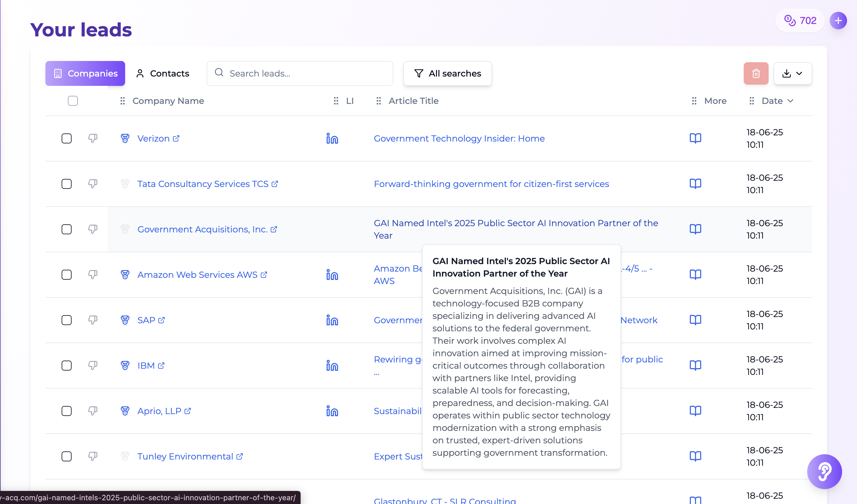Click the credits counter showing 702
857x504 pixels.
800,21
